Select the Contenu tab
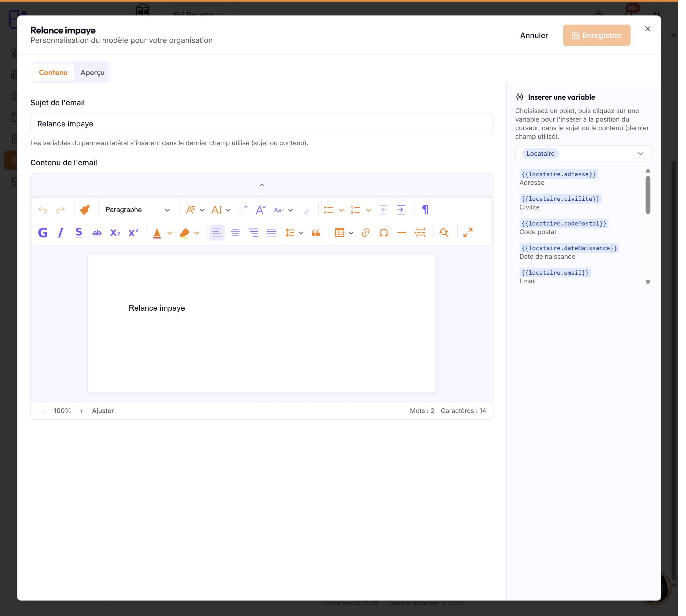This screenshot has width=686, height=616. (x=53, y=72)
